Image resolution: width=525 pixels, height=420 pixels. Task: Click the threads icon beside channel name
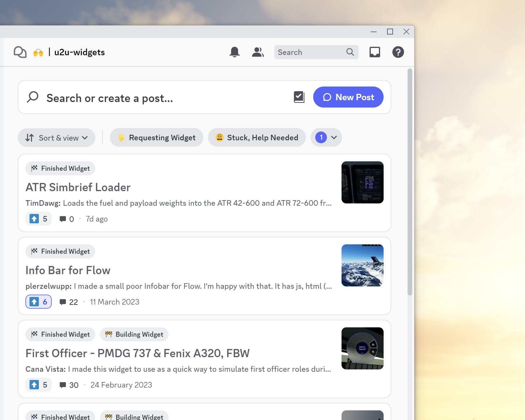click(20, 52)
